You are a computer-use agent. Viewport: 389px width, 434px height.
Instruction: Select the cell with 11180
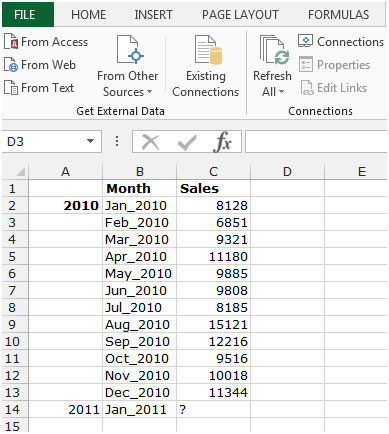[x=213, y=256]
